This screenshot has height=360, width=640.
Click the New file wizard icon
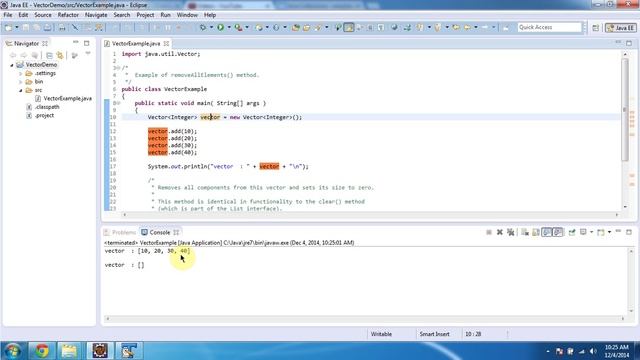pos(8,27)
